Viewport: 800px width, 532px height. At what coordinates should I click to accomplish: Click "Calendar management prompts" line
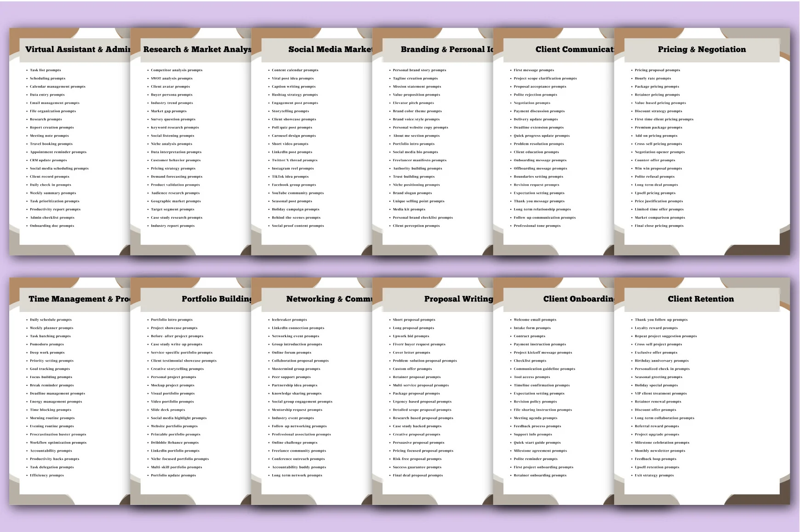(57, 86)
